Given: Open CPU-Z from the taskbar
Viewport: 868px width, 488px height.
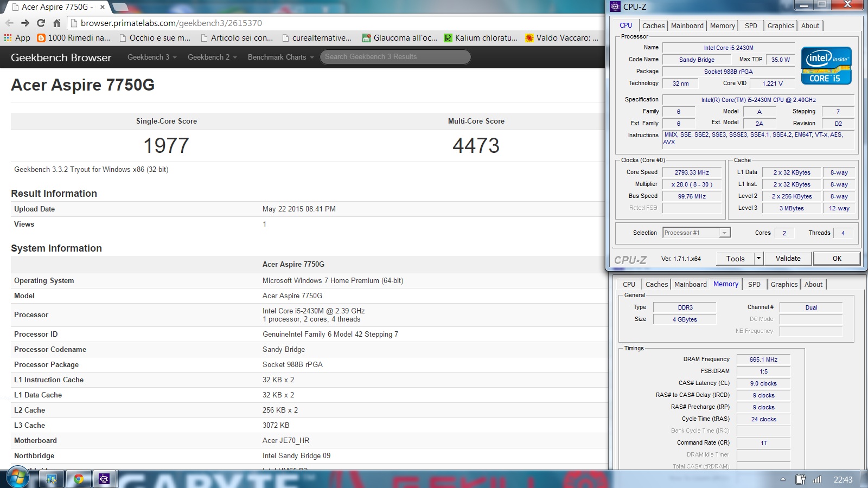Looking at the screenshot, I should click(x=104, y=479).
